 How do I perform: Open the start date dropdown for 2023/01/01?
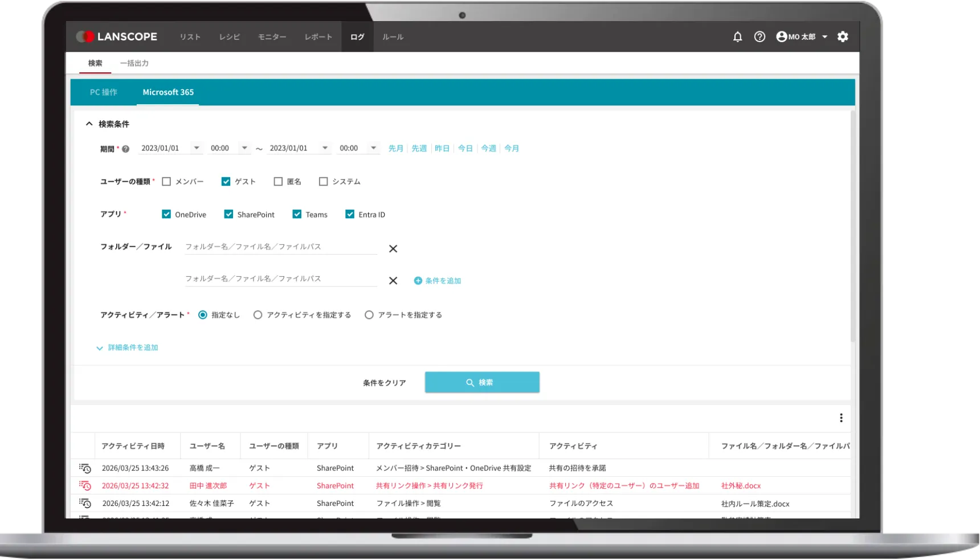197,148
